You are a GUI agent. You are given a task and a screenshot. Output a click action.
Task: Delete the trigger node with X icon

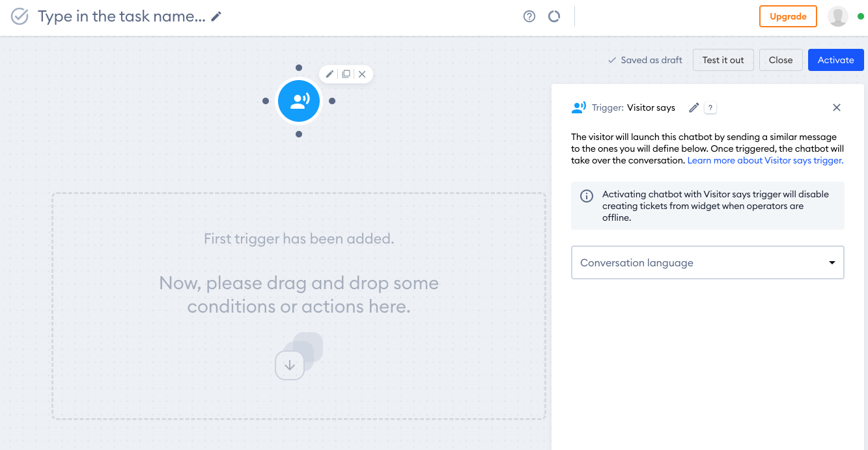click(x=362, y=74)
